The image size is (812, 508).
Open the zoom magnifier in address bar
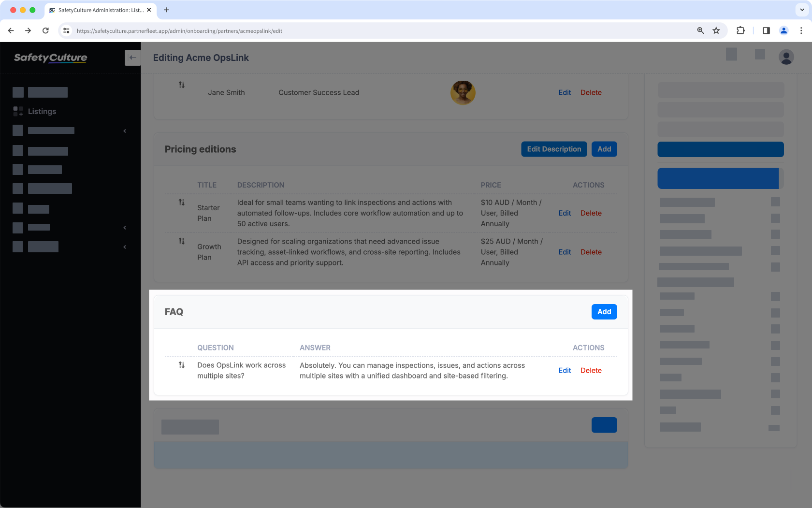click(700, 30)
